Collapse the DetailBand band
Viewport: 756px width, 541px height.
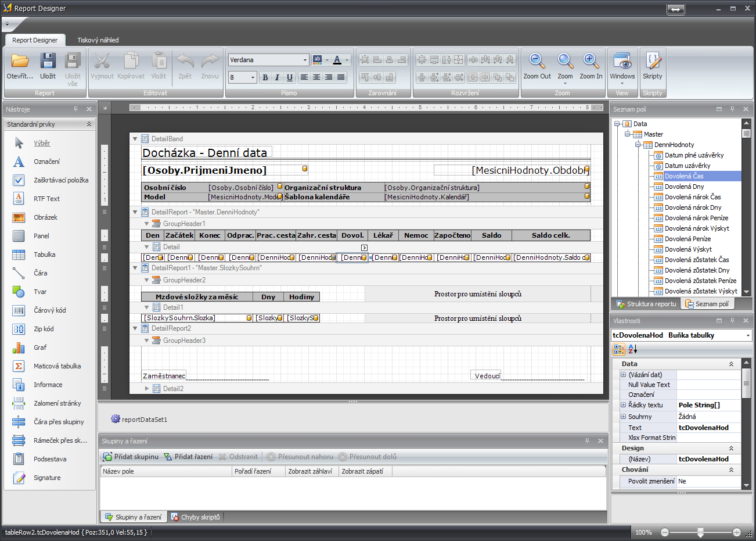tap(135, 139)
